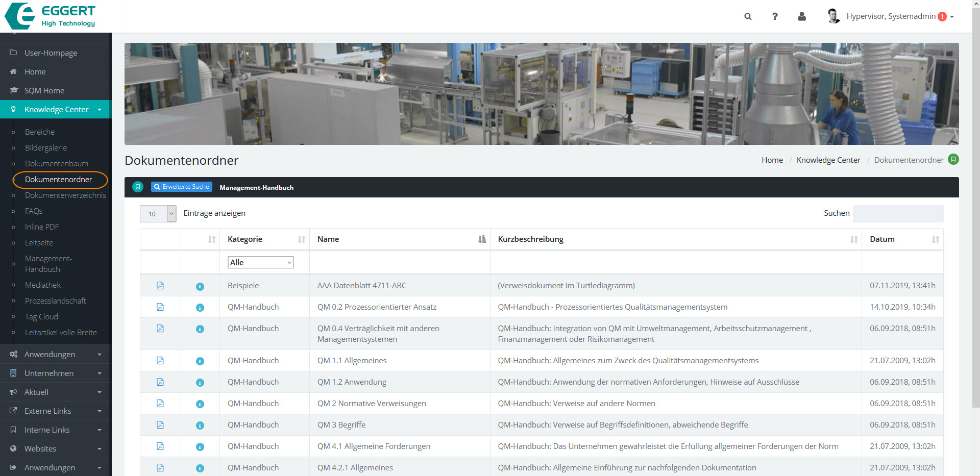Viewport: 980px width, 476px height.
Task: Go to Knowledge Center breadcrumb link
Action: pos(828,160)
